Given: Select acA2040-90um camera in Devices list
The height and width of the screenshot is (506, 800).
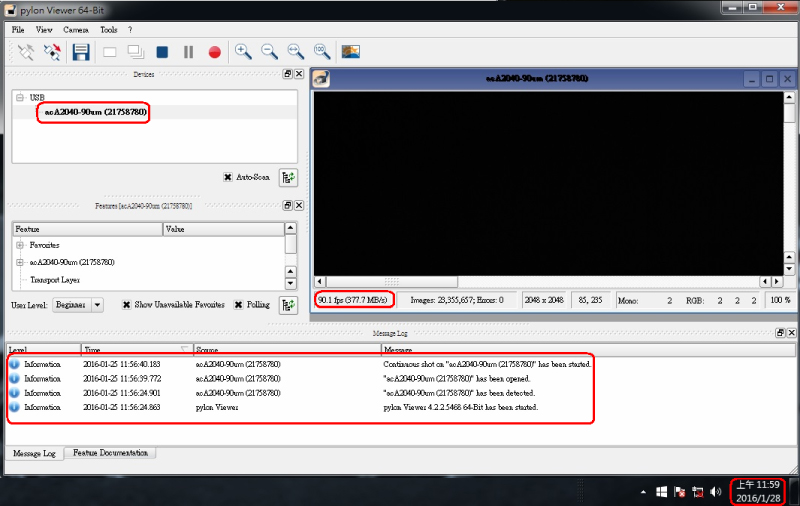Looking at the screenshot, I should 96,113.
